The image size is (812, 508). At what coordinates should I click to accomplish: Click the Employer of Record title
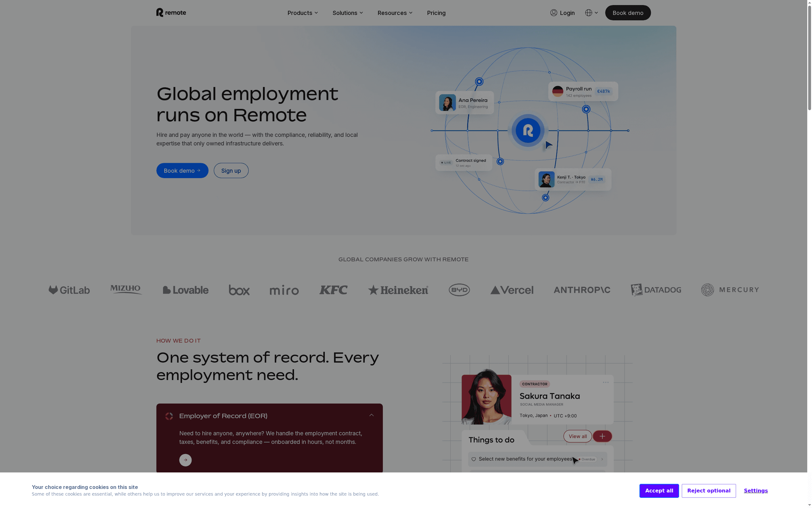coord(223,416)
